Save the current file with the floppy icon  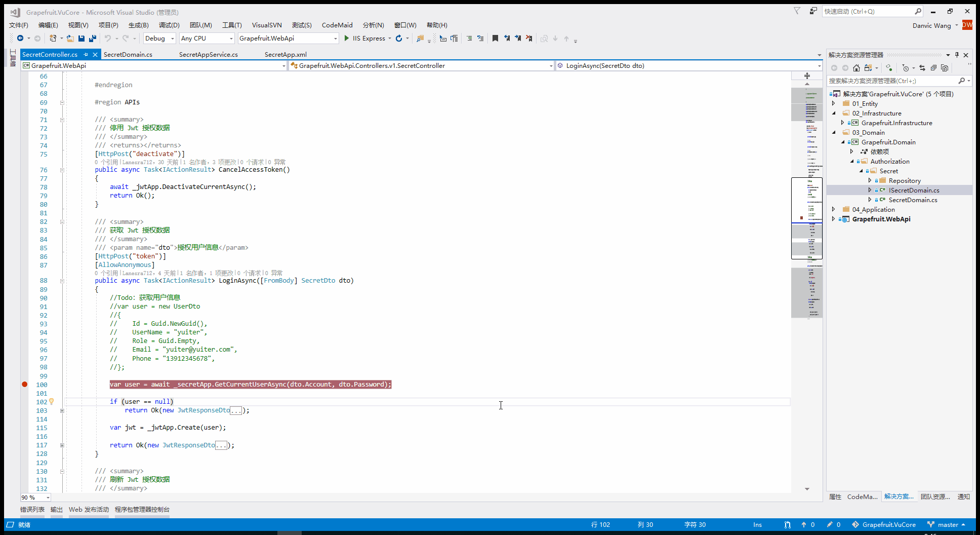tap(81, 38)
